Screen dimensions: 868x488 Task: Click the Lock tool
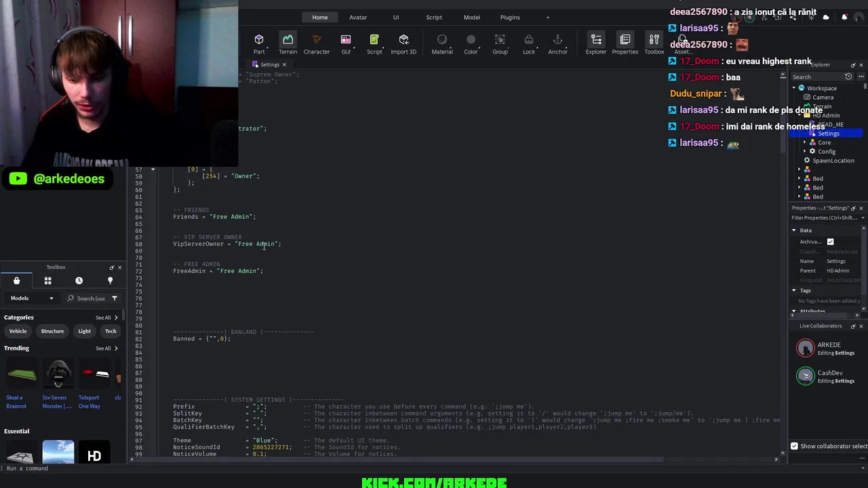tap(529, 43)
